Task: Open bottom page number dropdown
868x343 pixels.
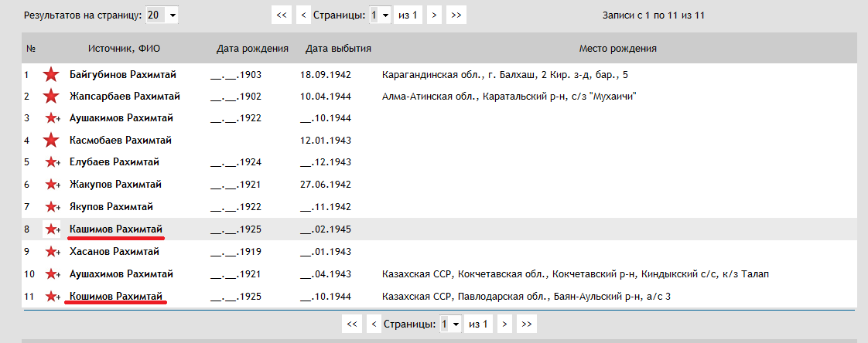Action: pyautogui.click(x=450, y=324)
